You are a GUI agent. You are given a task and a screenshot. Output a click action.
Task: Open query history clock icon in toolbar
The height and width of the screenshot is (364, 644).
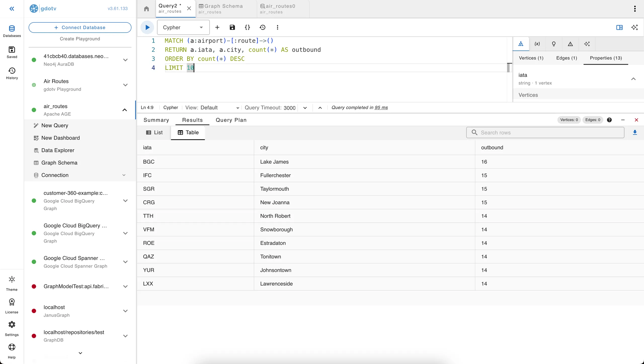(x=262, y=27)
